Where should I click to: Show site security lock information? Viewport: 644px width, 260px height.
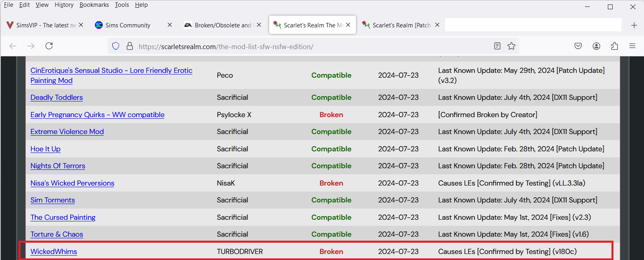click(130, 46)
